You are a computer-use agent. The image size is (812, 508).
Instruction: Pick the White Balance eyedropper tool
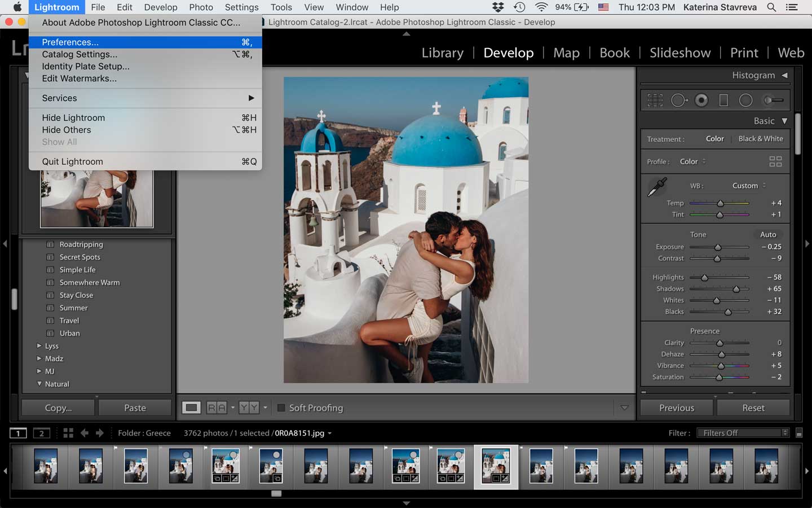pyautogui.click(x=657, y=187)
